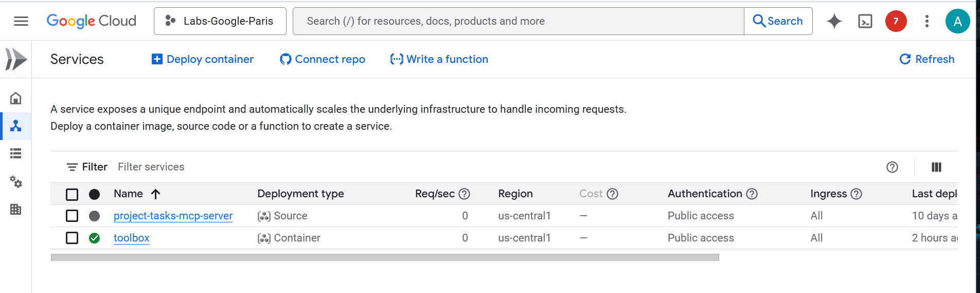Open the project-tasks-mcp-server service link
The height and width of the screenshot is (293, 980).
[173, 216]
